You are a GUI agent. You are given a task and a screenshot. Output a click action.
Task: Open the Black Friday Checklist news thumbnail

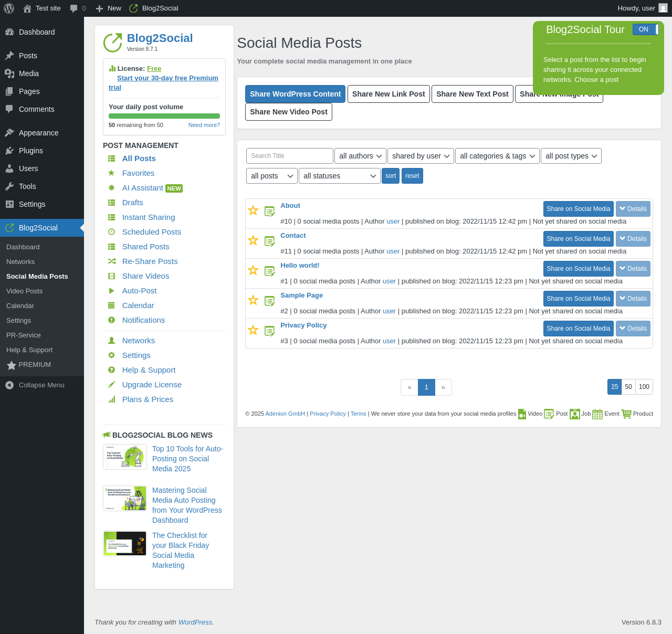[125, 543]
